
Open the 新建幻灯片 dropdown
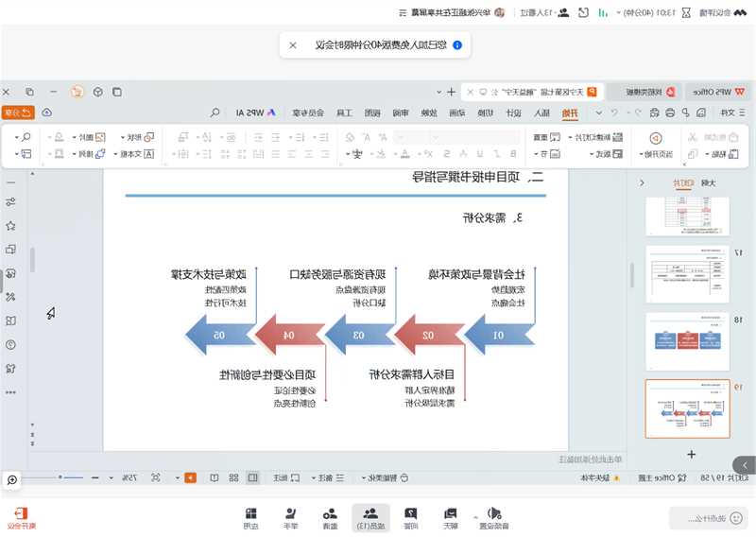click(595, 137)
